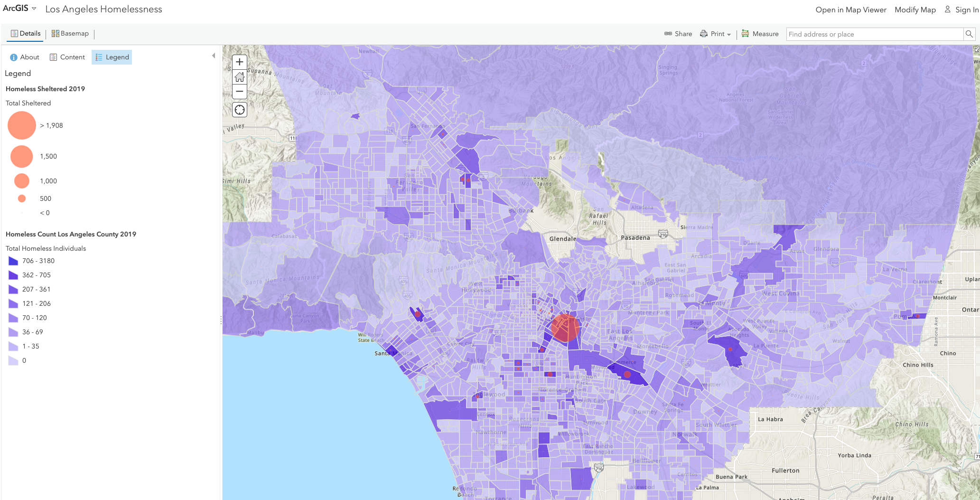980x500 pixels.
Task: Focus the Find address or place field
Action: click(x=874, y=34)
